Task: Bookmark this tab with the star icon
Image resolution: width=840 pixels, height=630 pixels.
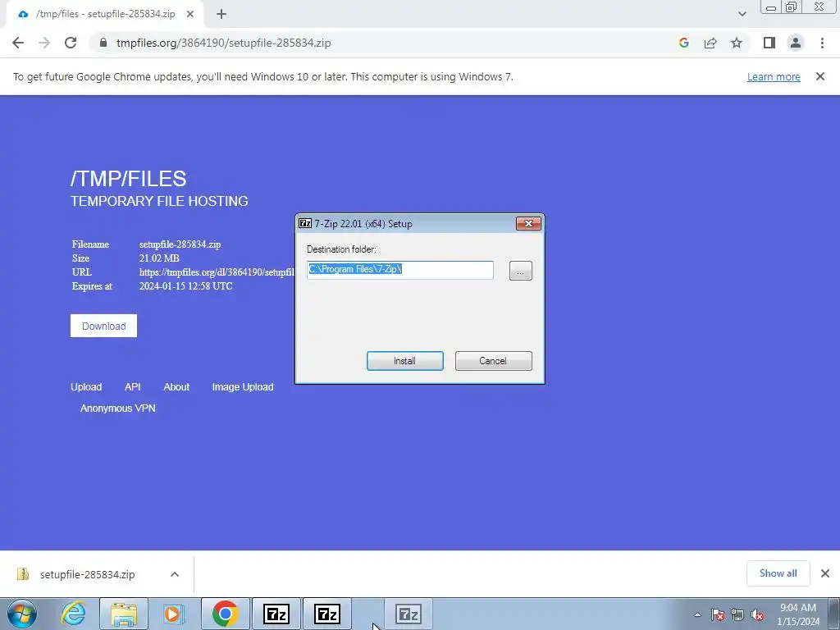Action: click(x=737, y=43)
